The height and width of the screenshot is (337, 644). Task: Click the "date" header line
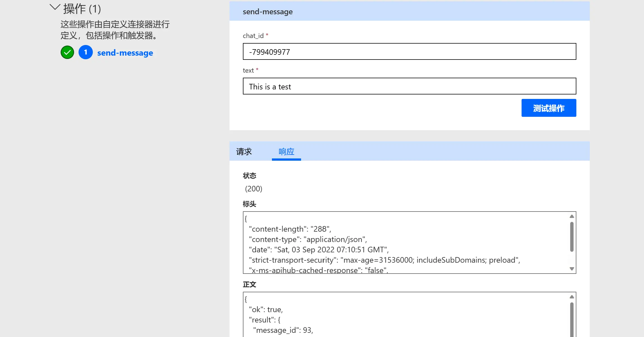tap(319, 250)
